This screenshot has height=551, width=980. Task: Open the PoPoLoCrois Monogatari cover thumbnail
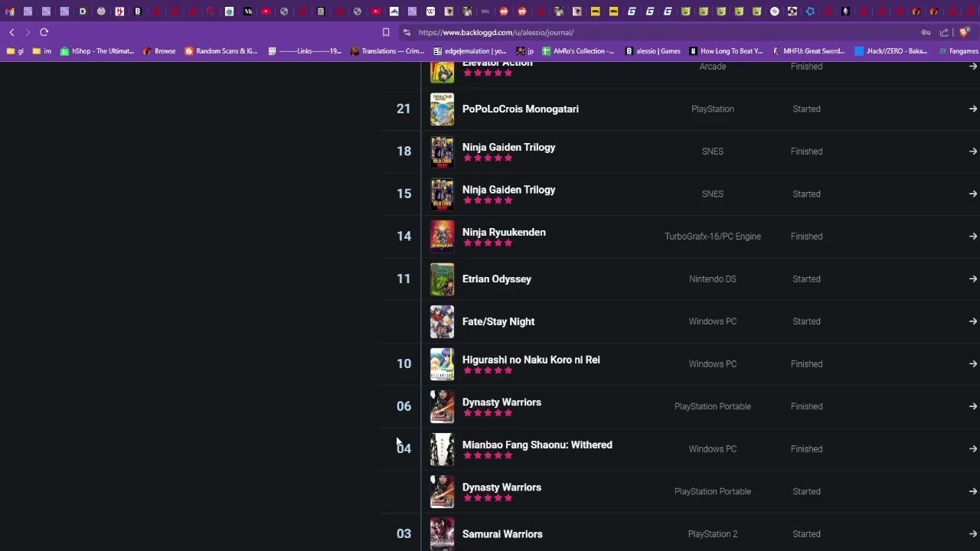click(x=442, y=109)
